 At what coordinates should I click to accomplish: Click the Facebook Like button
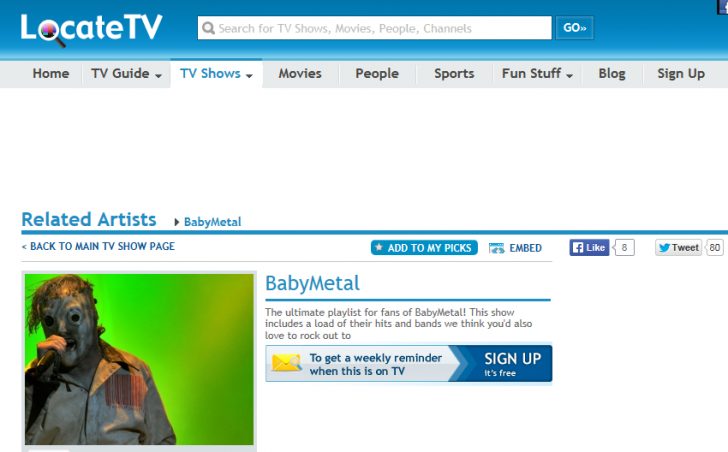(589, 247)
